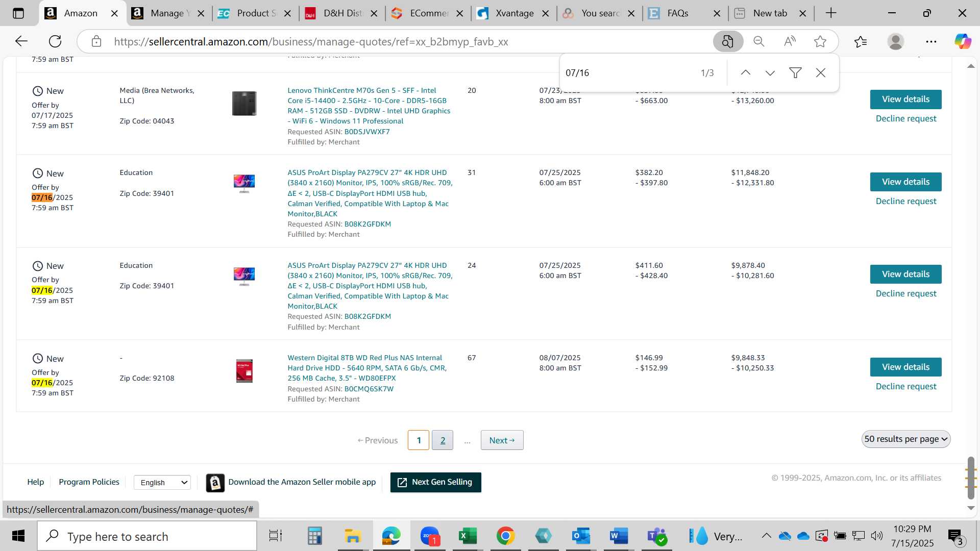Click the Western Digital drive thumbnail
Viewport: 980px width, 551px height.
244,371
